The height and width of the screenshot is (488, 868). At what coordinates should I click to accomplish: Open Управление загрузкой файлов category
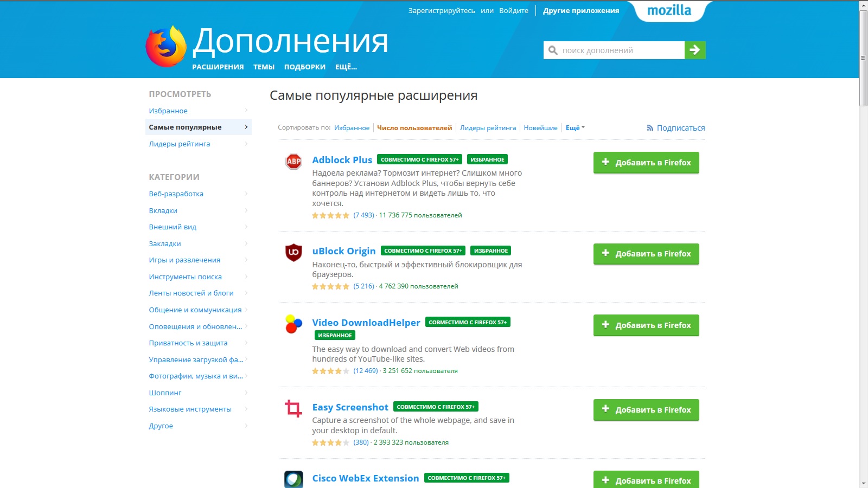199,359
